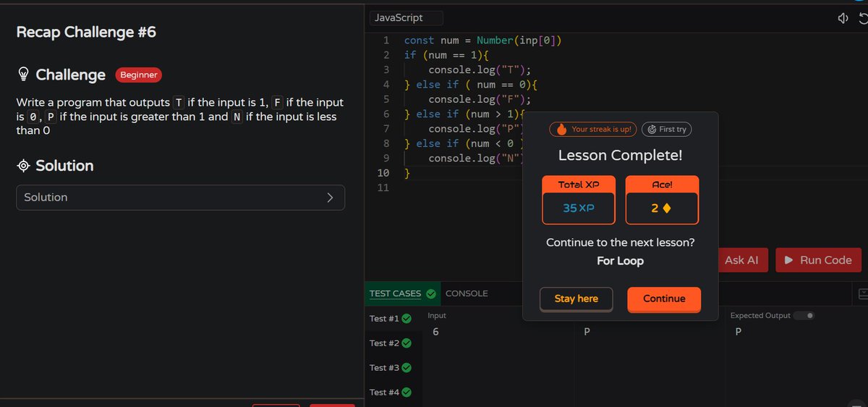Expand the Solution section chevron
The image size is (868, 407).
[330, 197]
